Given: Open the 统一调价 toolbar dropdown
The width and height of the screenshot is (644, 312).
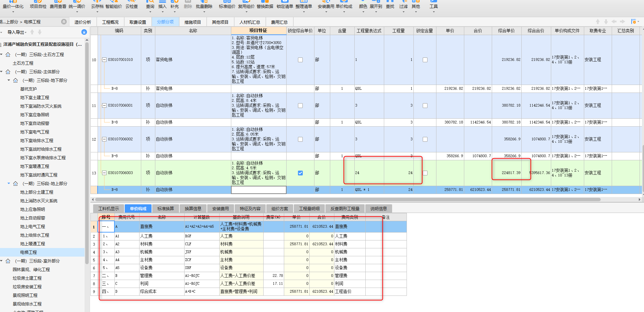Looking at the screenshot, I should (x=76, y=12).
